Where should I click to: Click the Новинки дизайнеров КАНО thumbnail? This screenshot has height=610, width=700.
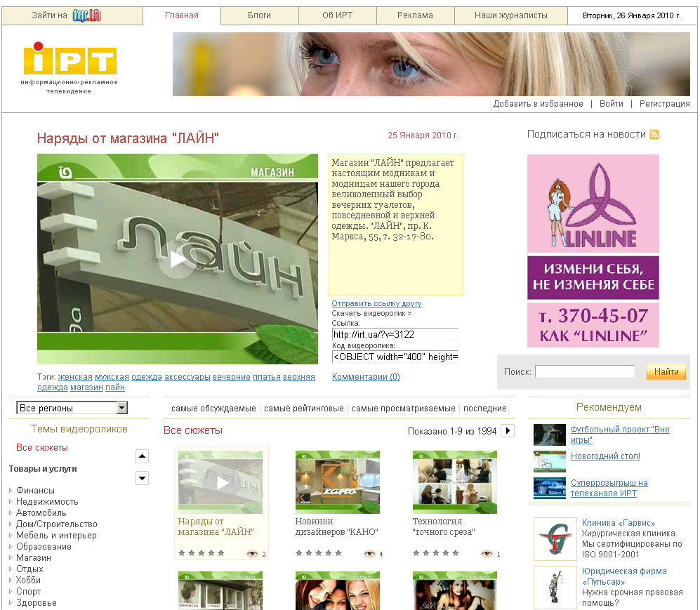[x=338, y=482]
